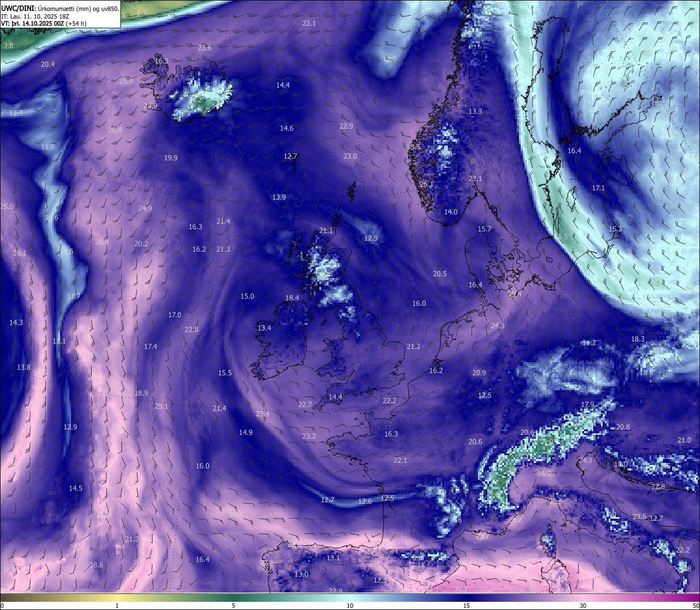Click the 13.0 value over central Spain
Screen dimensions: 700x610
tap(301, 574)
